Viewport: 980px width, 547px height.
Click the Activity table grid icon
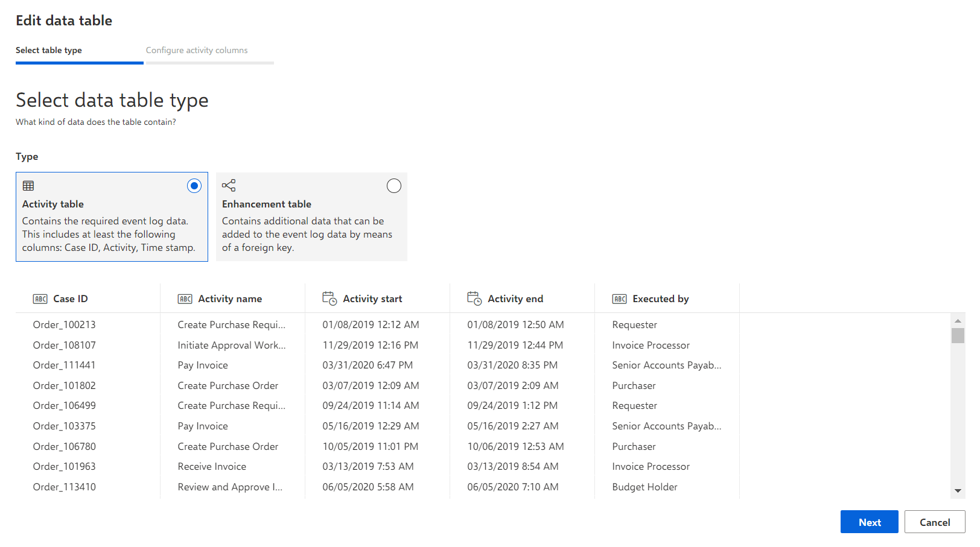(x=28, y=186)
